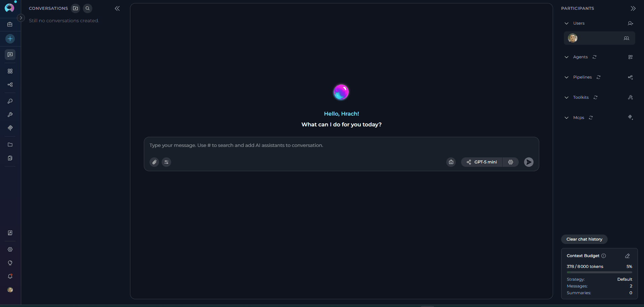Select the Pipelines icon in the sidebar
The height and width of the screenshot is (307, 644).
pyautogui.click(x=10, y=85)
